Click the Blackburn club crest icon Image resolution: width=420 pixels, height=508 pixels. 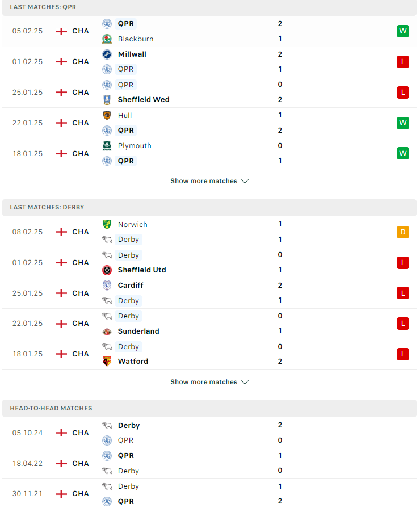click(107, 39)
